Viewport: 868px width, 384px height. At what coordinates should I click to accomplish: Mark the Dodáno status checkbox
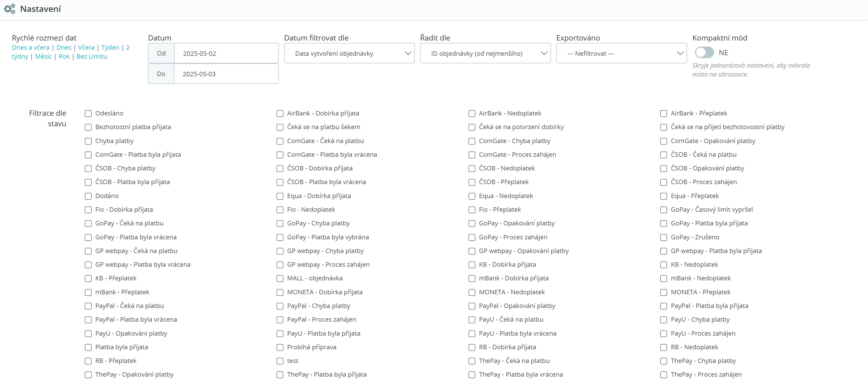point(88,196)
